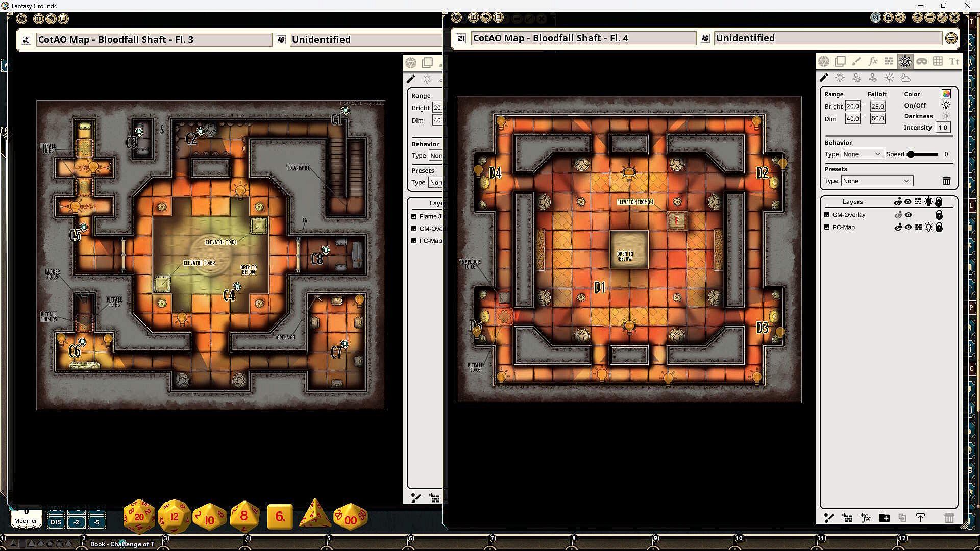Toggle PC-Map layer wall occluders icon
This screenshot has height=551, width=980.
click(918, 227)
